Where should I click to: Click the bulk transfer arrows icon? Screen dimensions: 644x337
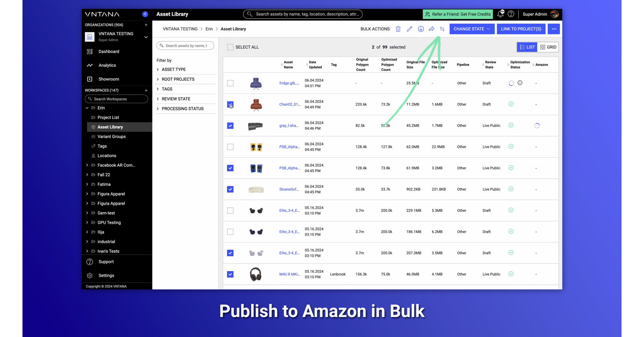pos(442,29)
